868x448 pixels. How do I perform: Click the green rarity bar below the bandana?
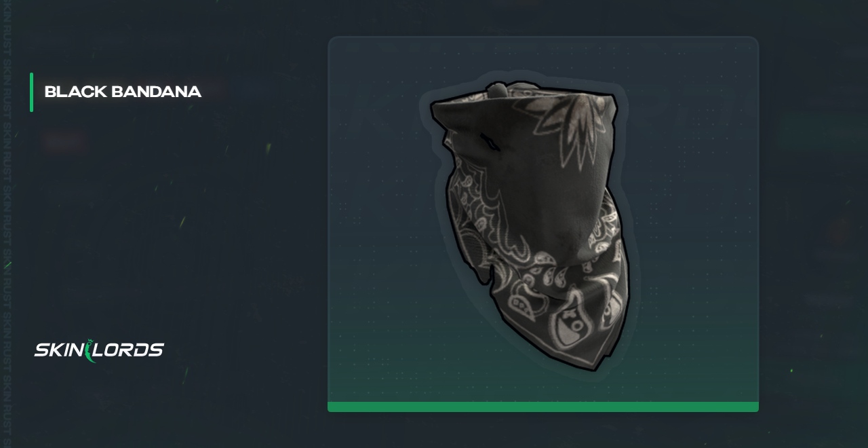point(543,407)
